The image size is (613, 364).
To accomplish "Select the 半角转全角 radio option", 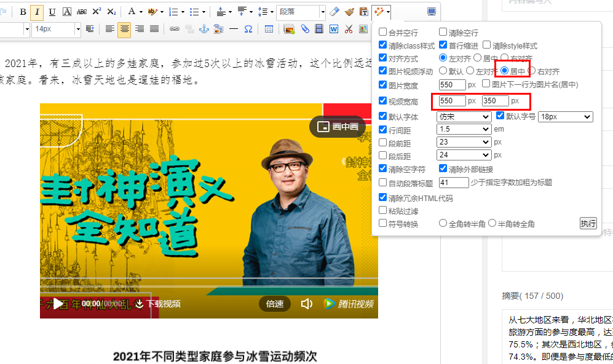I will pos(492,223).
